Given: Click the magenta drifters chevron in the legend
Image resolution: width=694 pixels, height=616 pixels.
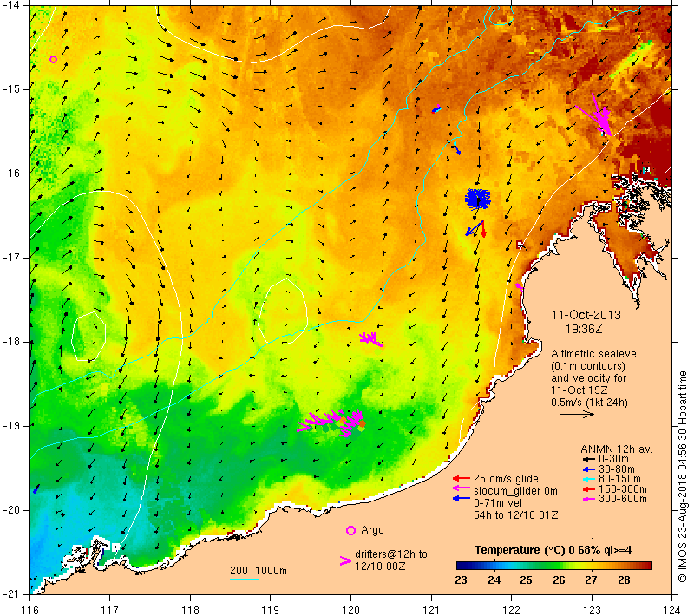Looking at the screenshot, I should click(345, 560).
